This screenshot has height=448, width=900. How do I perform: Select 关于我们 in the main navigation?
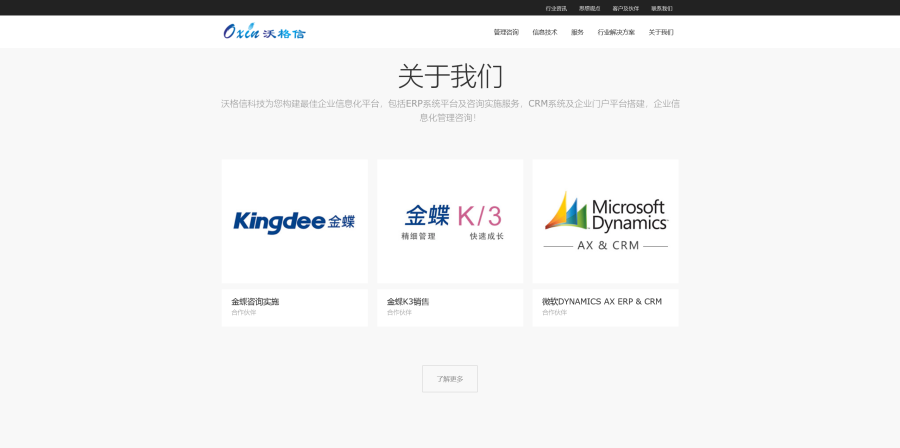tap(661, 32)
